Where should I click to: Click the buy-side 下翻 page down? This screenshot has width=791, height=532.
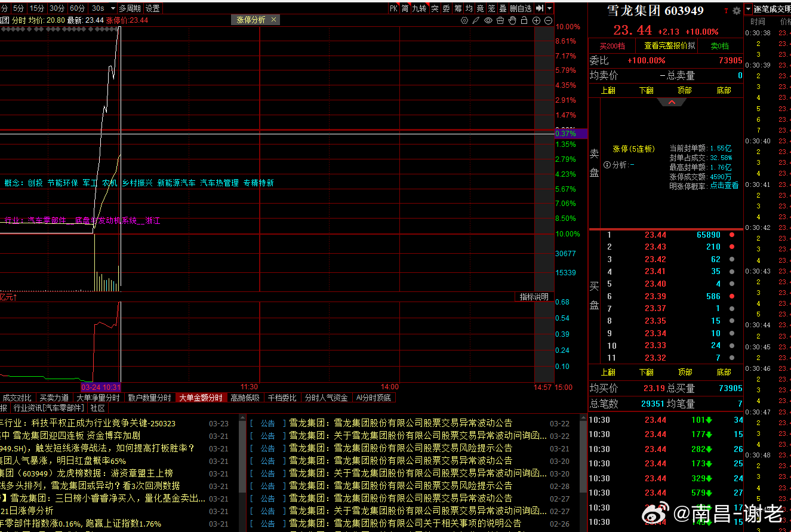coord(646,373)
